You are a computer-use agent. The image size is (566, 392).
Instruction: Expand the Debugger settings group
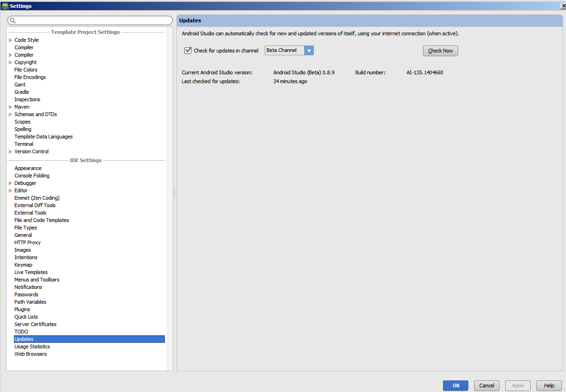click(x=10, y=183)
